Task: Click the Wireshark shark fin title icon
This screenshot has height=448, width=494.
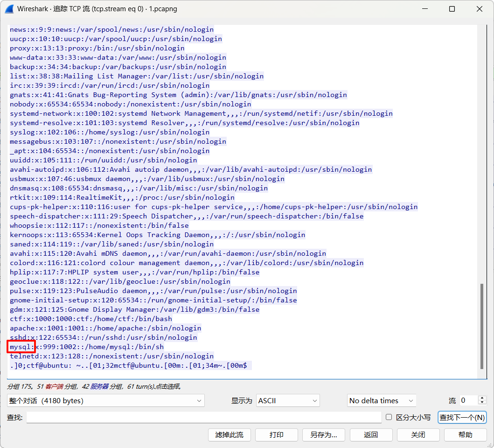Action: (x=9, y=9)
